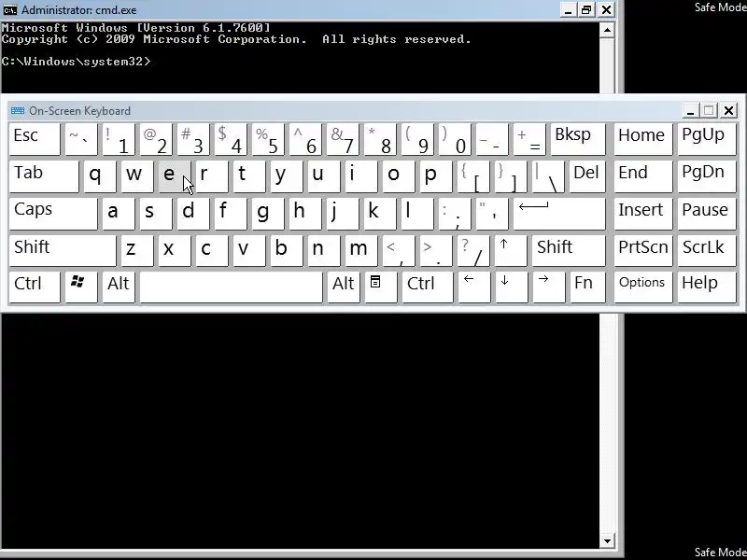Toggle the ScrLk key

point(707,250)
